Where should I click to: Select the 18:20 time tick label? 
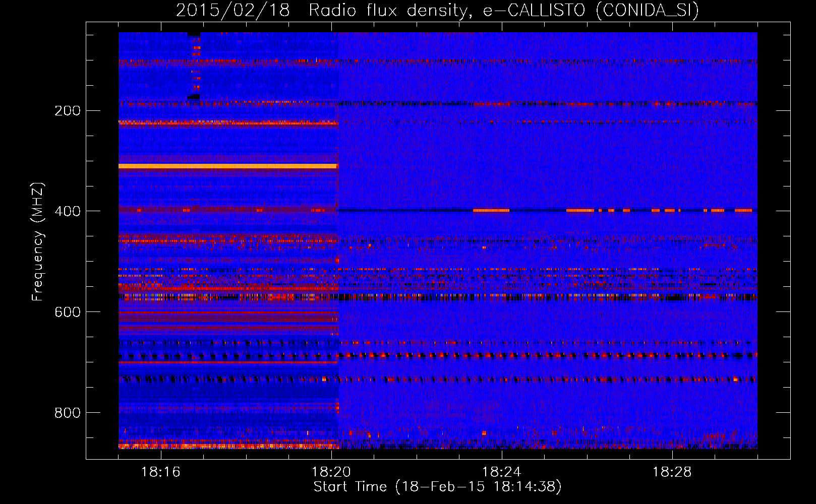(331, 472)
